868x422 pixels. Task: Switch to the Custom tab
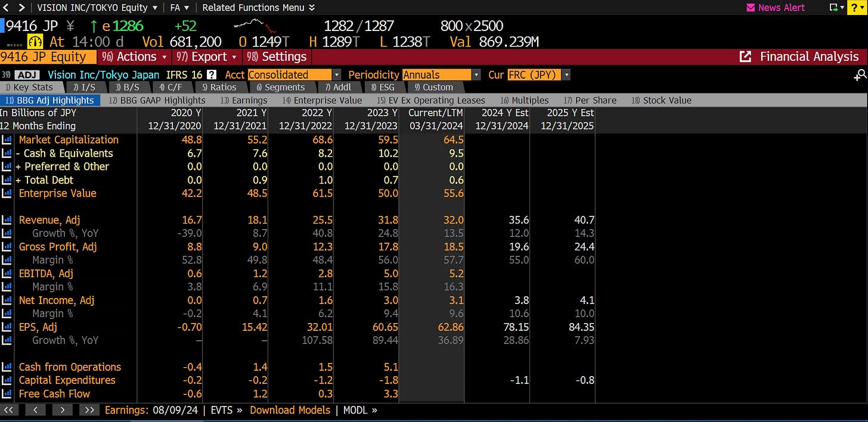click(x=433, y=87)
